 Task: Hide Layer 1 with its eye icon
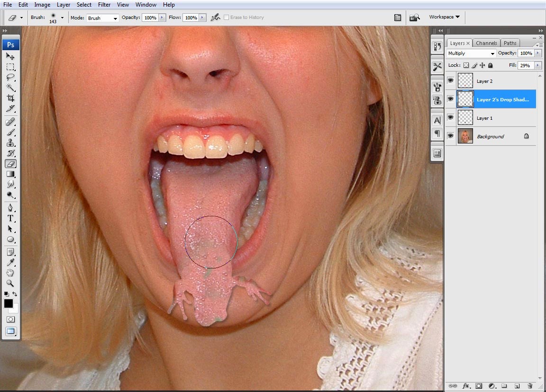click(x=450, y=117)
